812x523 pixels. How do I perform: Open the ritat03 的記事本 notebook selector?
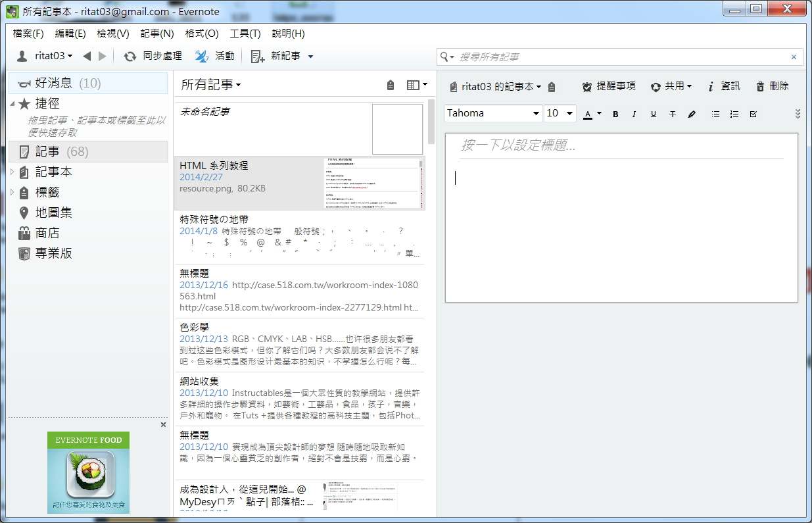495,86
